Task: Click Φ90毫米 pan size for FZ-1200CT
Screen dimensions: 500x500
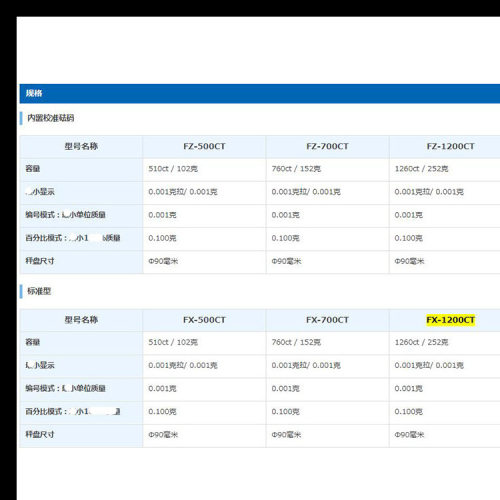Action: click(409, 261)
